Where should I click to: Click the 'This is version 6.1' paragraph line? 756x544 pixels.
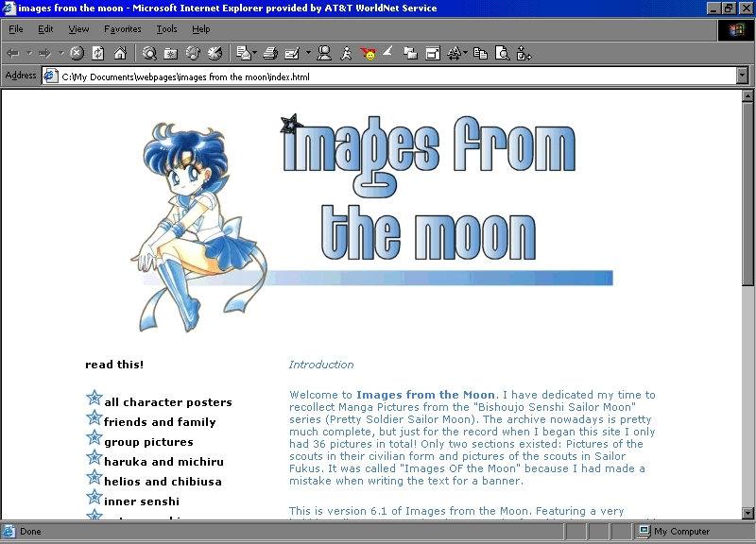[x=456, y=511]
